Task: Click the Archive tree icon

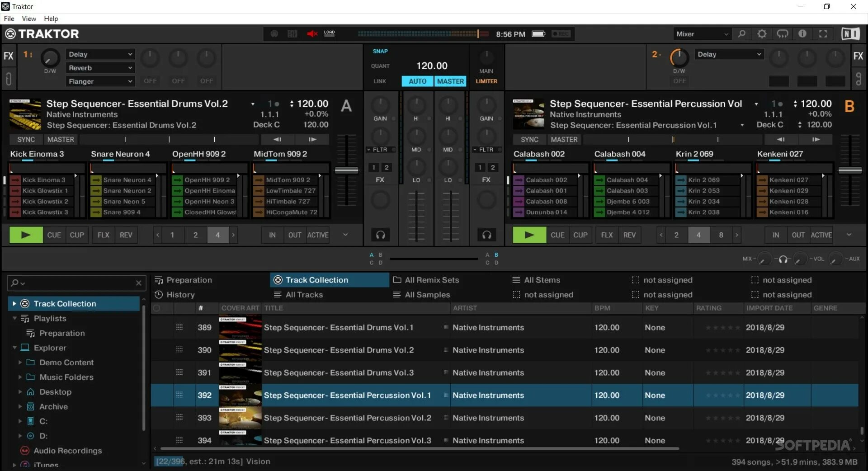Action: coord(31,407)
